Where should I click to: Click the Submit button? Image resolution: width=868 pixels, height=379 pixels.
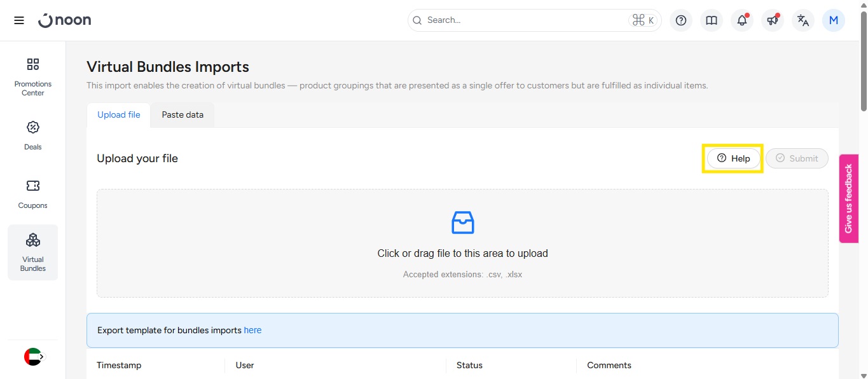[x=797, y=158]
